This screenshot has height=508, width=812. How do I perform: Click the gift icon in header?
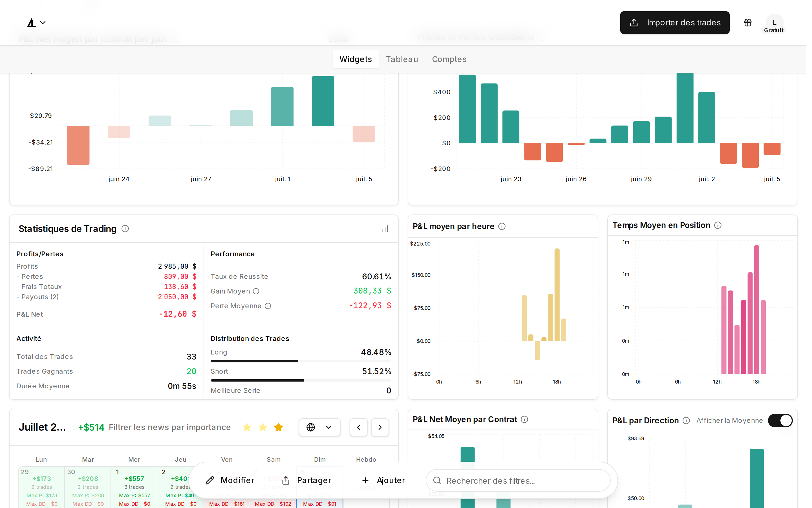click(748, 23)
